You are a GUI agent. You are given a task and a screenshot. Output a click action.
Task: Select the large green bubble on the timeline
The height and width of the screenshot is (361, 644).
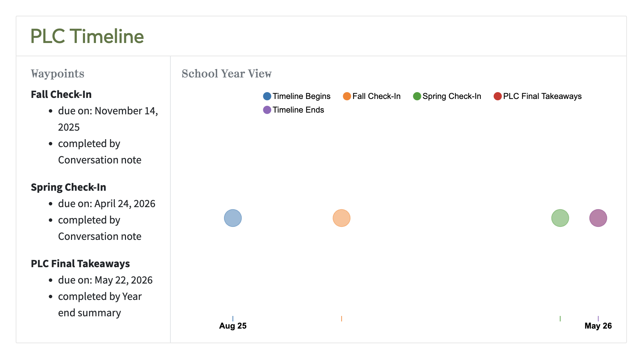pos(560,218)
